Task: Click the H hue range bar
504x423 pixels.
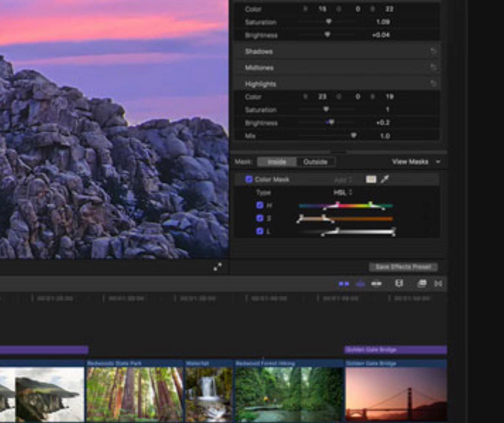Action: tap(346, 206)
